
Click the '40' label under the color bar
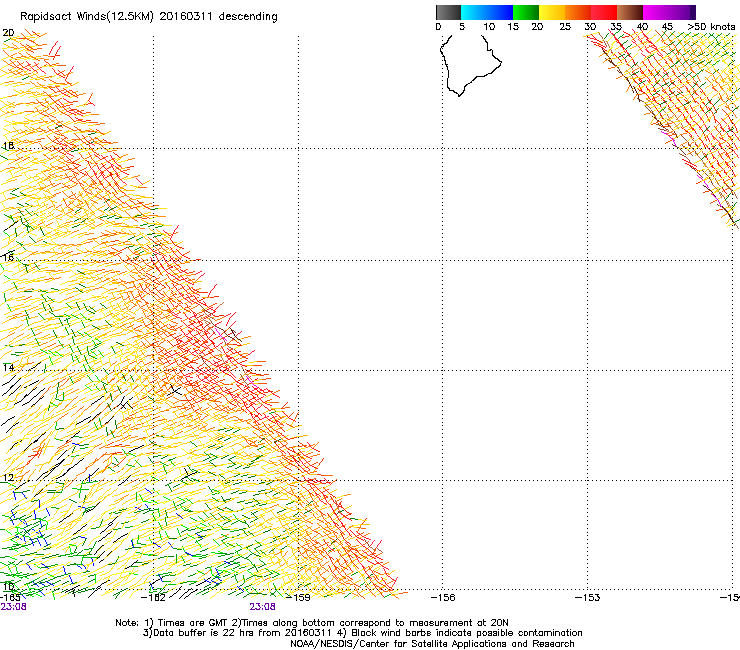click(x=642, y=27)
